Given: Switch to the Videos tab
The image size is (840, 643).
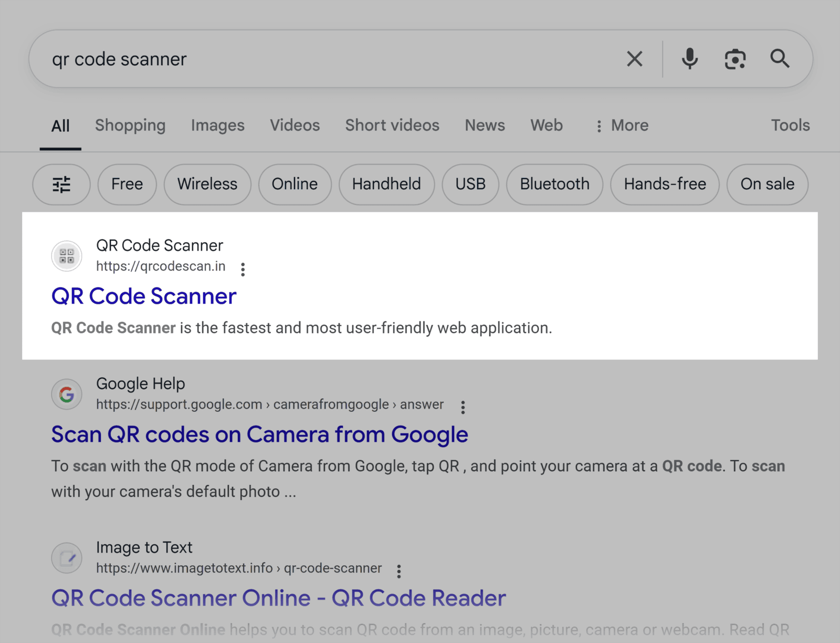Looking at the screenshot, I should pos(295,126).
